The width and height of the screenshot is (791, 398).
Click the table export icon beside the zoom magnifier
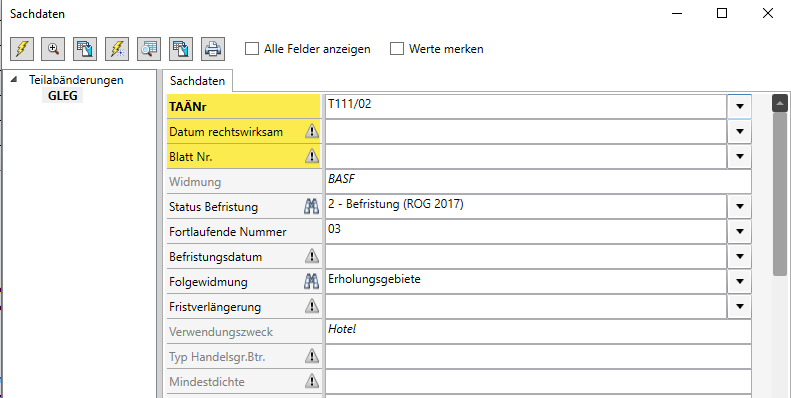click(85, 49)
